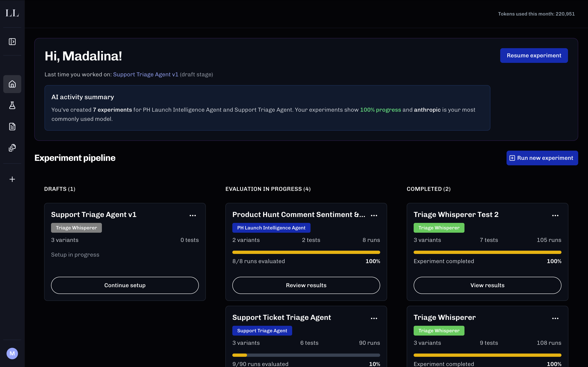
Task: Open options menu for Support Triage Agent v1
Action: click(x=193, y=215)
